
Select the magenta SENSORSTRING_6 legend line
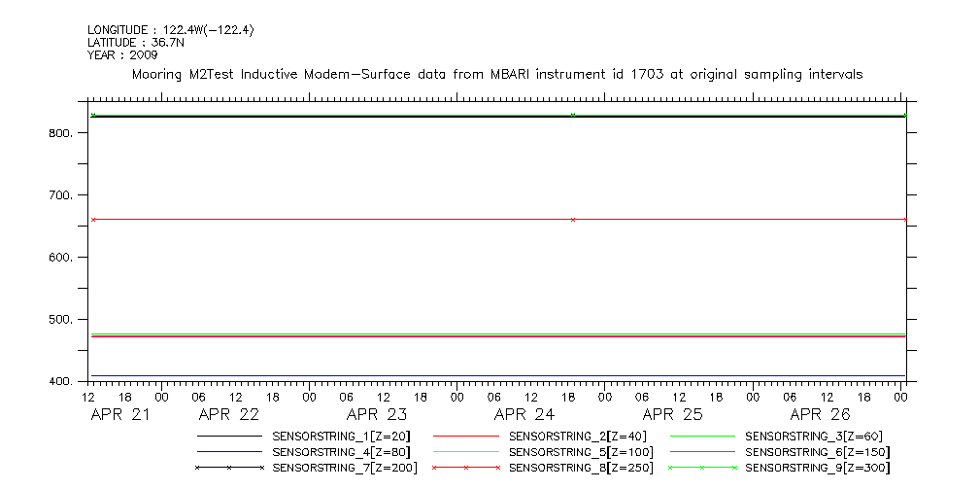702,452
